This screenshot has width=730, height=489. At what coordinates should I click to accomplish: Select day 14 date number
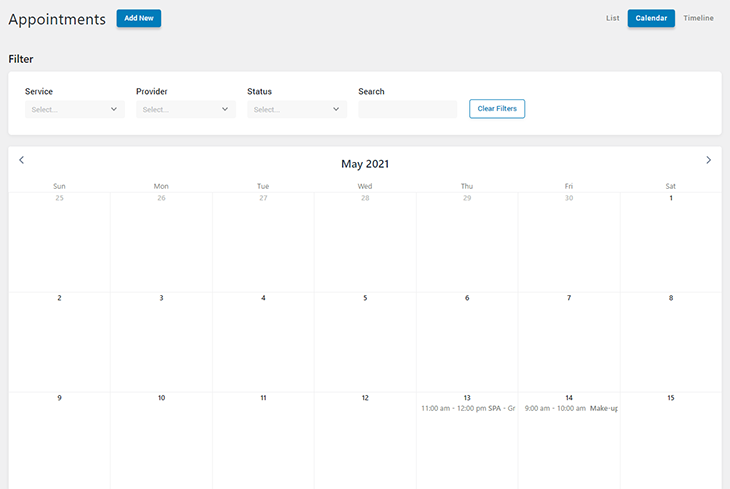pyautogui.click(x=569, y=398)
